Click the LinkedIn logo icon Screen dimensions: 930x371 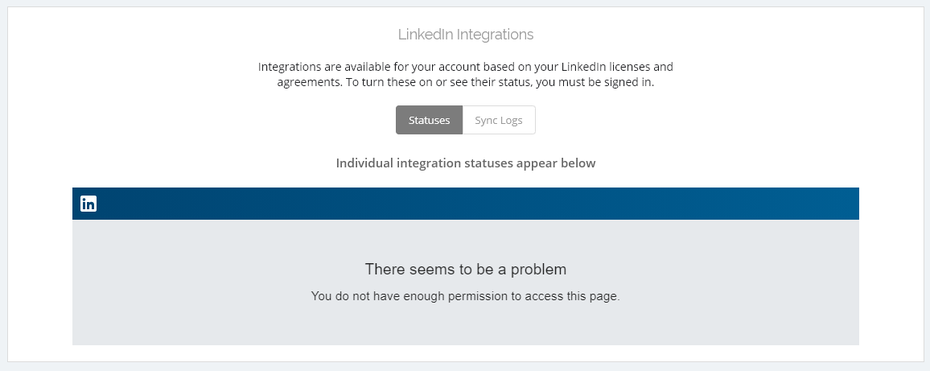click(x=88, y=204)
